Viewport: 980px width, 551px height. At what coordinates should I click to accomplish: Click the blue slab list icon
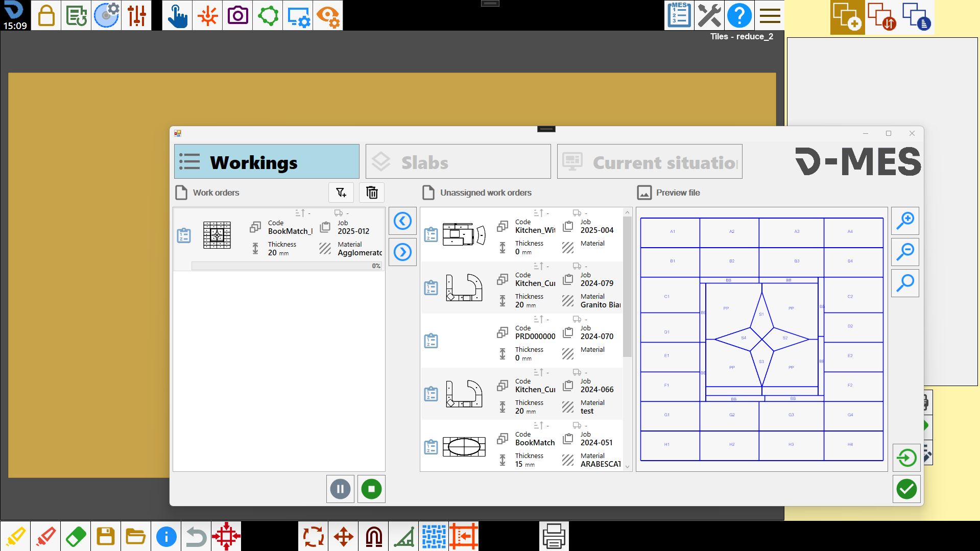point(917,17)
